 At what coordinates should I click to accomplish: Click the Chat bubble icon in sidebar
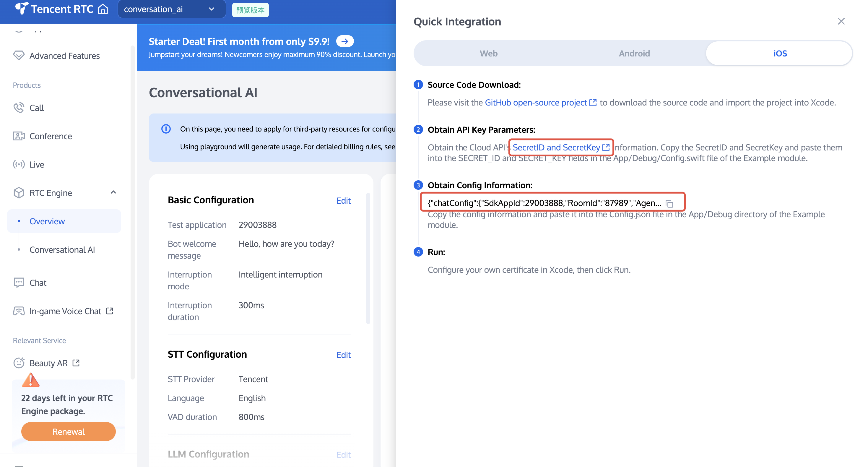(x=19, y=283)
